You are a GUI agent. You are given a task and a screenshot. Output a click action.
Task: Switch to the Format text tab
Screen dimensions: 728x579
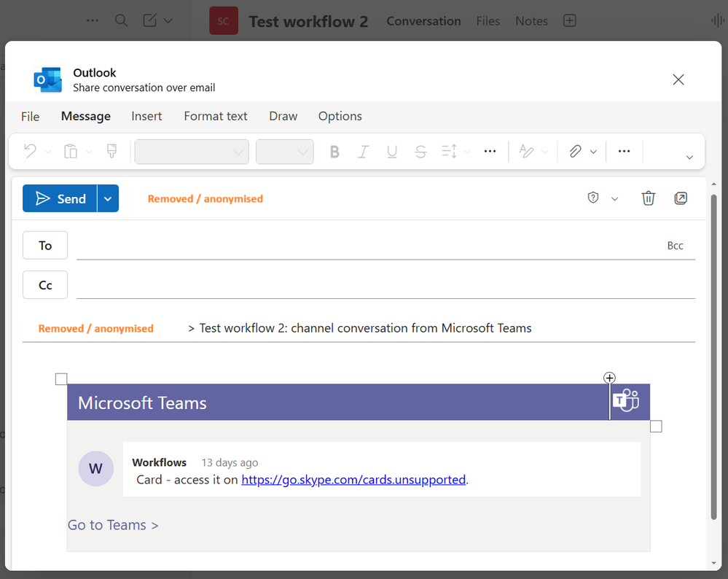click(216, 116)
